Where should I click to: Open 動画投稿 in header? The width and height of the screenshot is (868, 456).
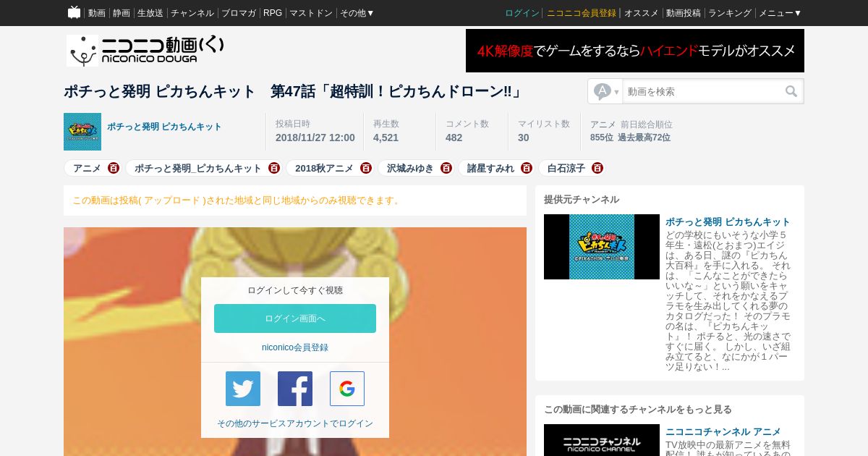684,13
